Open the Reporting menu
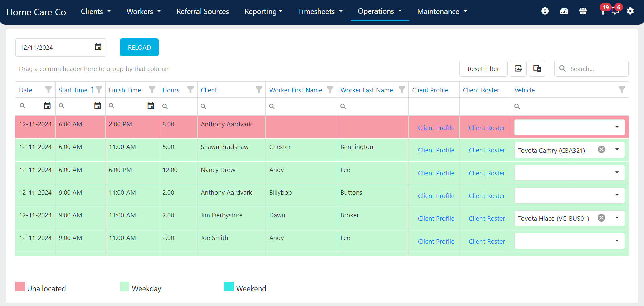Screen dimensions: 644x306 click(263, 11)
